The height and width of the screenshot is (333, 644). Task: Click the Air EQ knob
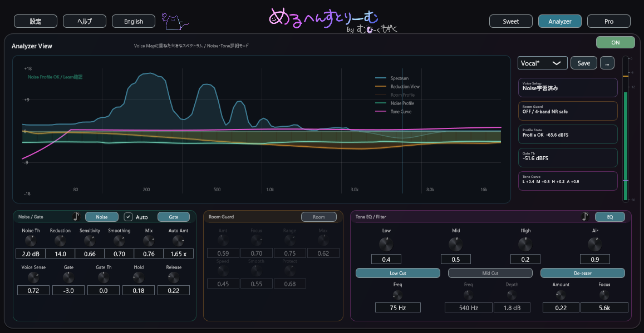pyautogui.click(x=594, y=245)
